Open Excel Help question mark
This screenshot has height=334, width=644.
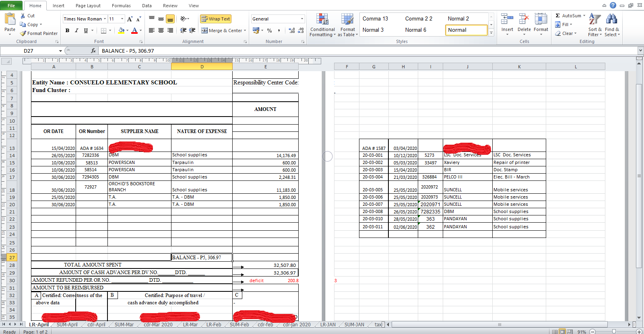click(613, 5)
